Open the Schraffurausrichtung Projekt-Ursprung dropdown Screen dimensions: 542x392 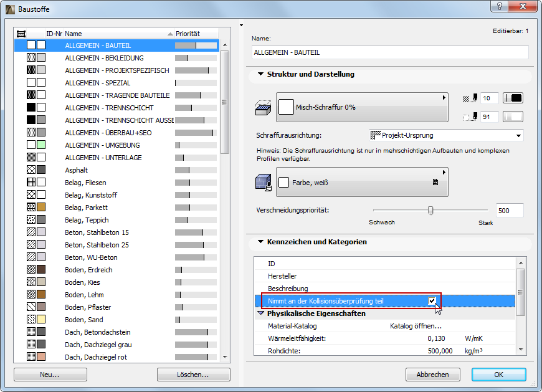point(446,135)
